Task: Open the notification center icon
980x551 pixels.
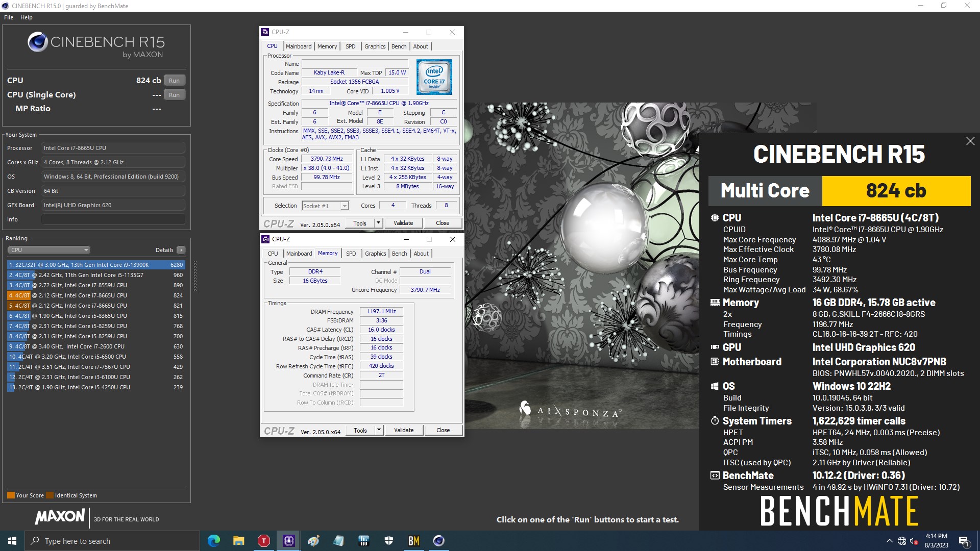Action: pos(964,541)
